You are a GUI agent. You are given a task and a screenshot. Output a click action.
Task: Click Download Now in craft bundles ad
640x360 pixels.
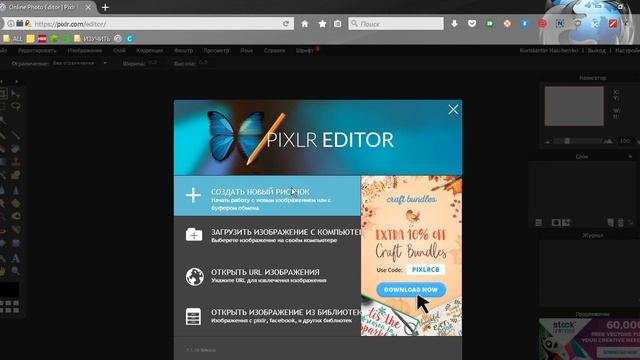pos(411,290)
